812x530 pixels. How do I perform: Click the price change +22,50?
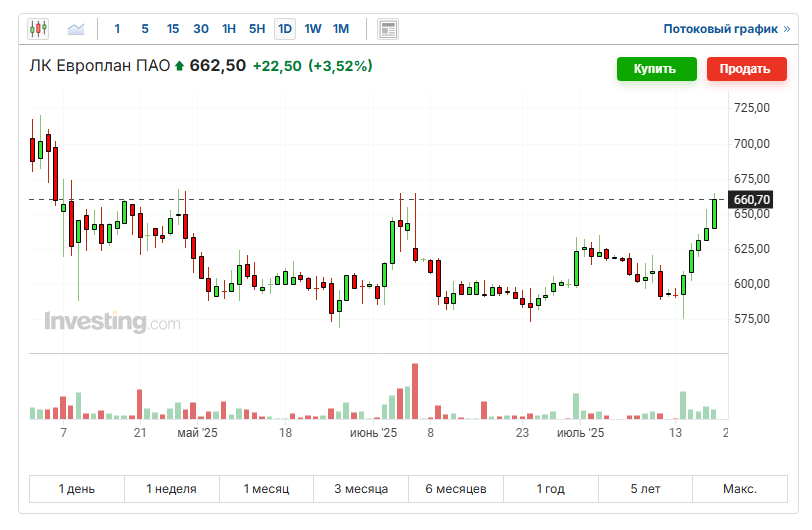click(x=277, y=66)
